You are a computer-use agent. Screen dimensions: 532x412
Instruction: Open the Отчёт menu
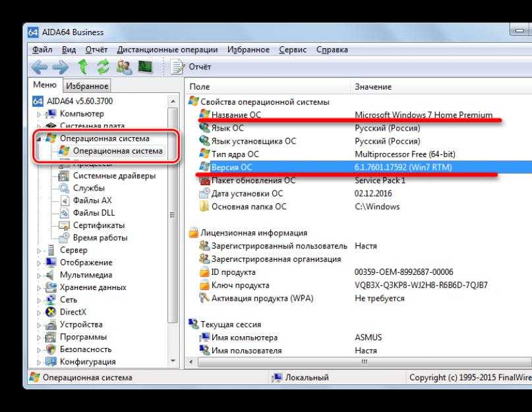pos(96,50)
